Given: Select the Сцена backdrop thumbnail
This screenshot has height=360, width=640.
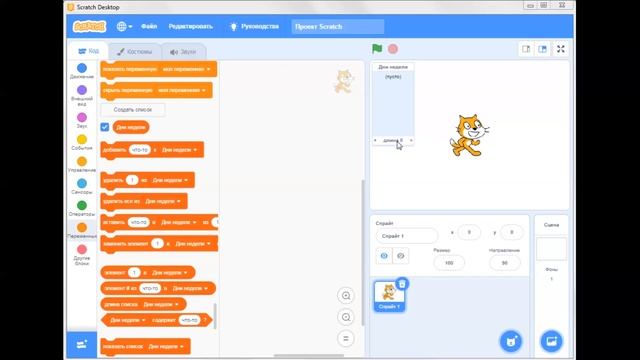Looking at the screenshot, I should click(551, 249).
